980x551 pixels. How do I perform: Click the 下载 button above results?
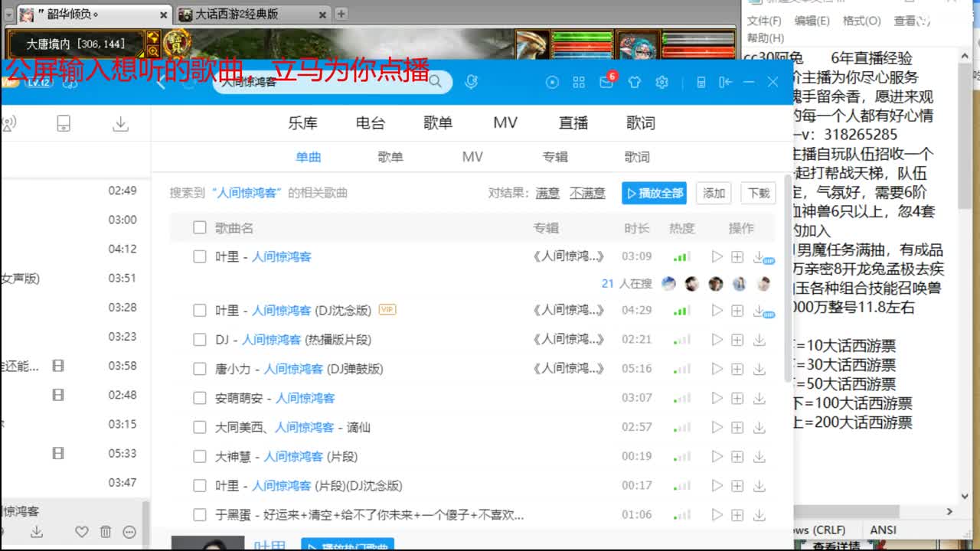tap(759, 193)
